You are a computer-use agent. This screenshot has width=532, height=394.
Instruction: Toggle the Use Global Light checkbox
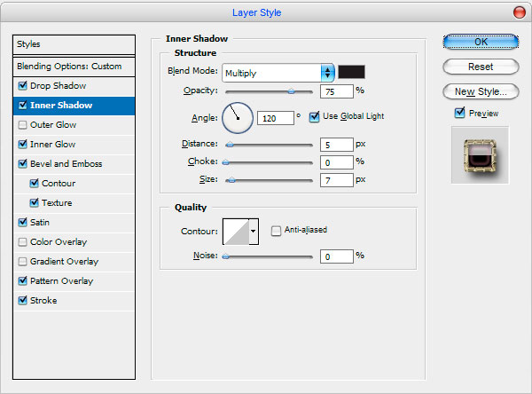[314, 116]
